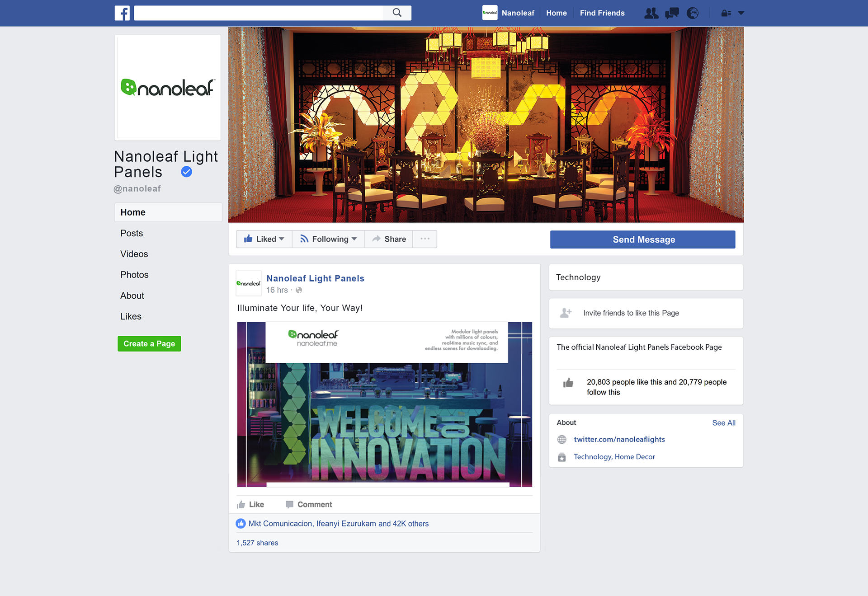Click the Share button

tap(389, 239)
